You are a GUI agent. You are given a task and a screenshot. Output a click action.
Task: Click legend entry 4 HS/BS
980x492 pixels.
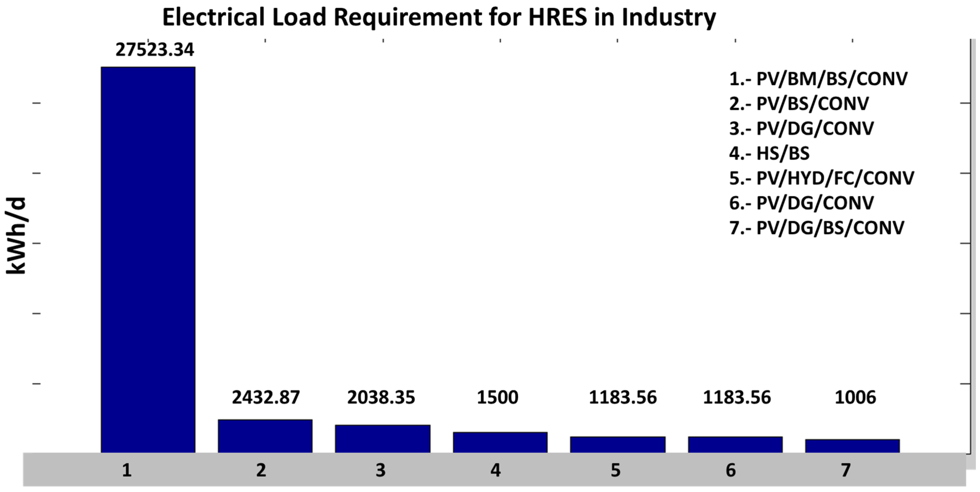tap(769, 153)
